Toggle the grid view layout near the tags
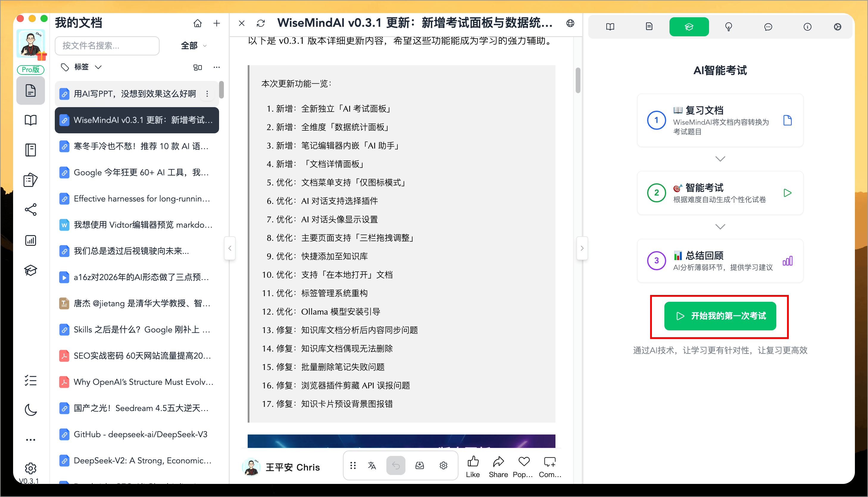The image size is (868, 497). [198, 67]
